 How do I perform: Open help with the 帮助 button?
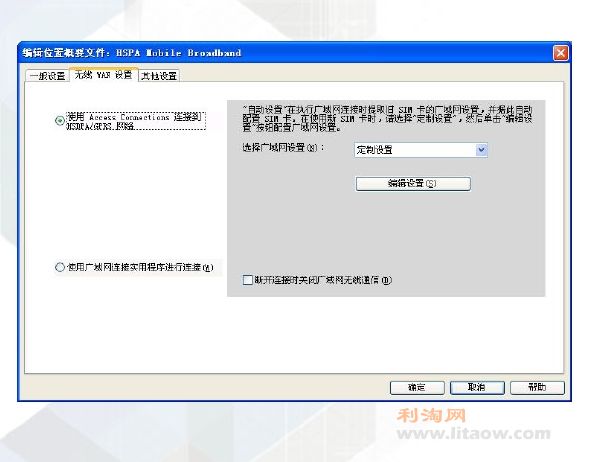coord(537,387)
